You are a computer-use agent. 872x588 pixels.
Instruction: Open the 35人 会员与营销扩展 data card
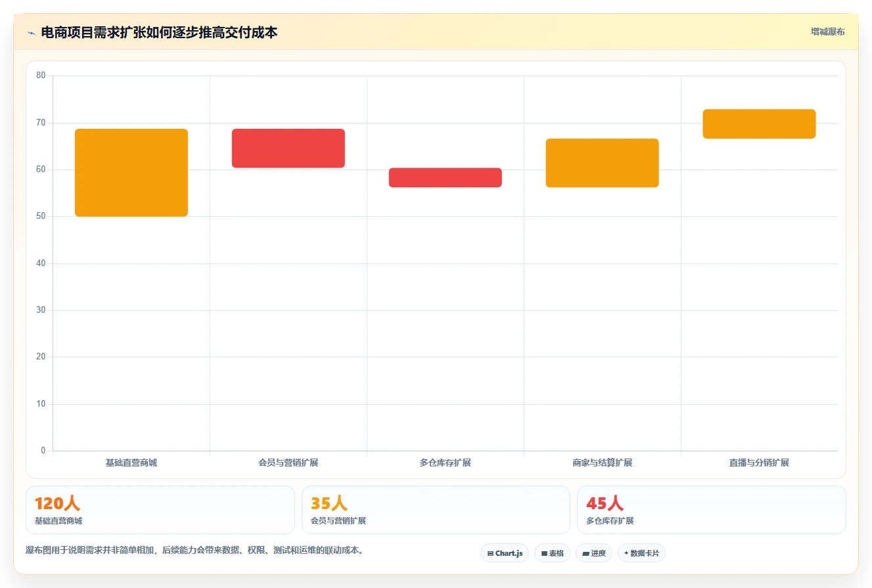tap(436, 510)
